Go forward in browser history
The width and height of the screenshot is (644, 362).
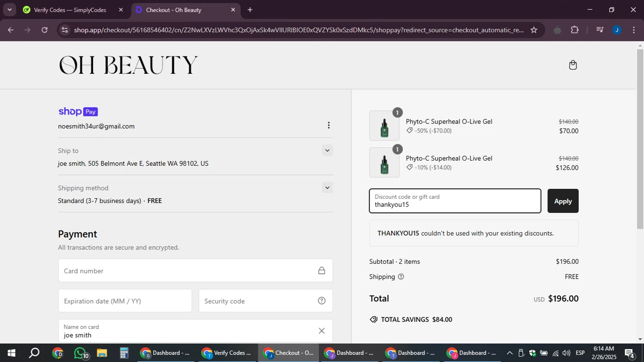[27, 30]
